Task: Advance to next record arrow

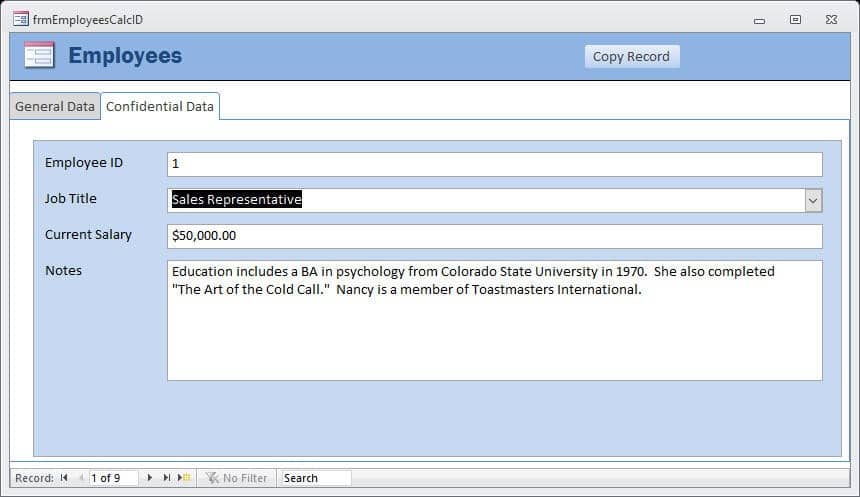Action: [x=149, y=478]
